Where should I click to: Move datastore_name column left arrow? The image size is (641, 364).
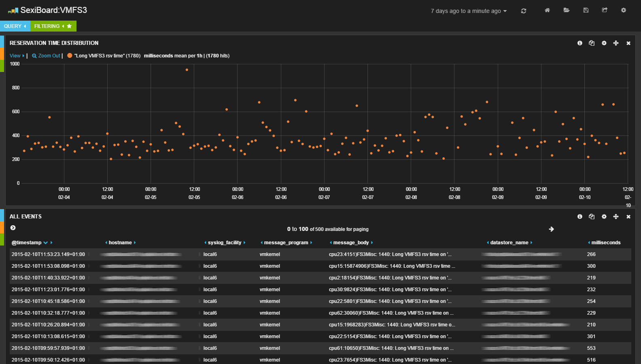(488, 243)
